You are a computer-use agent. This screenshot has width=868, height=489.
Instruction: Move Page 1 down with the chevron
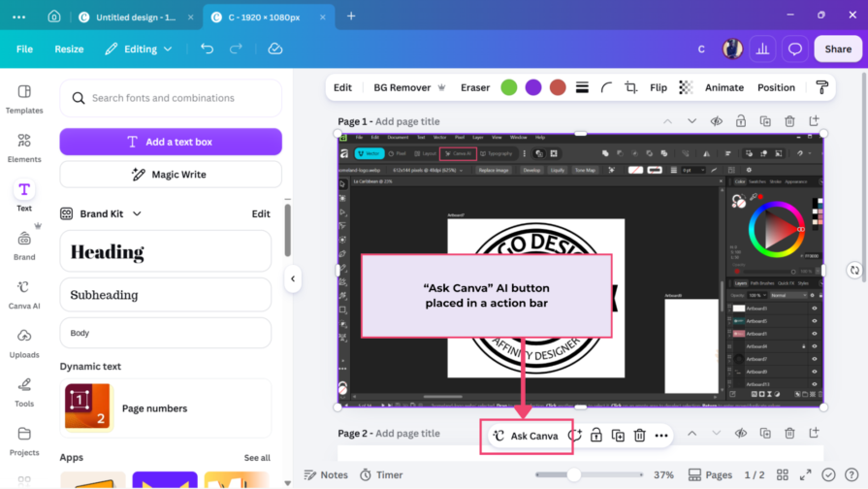coord(691,121)
